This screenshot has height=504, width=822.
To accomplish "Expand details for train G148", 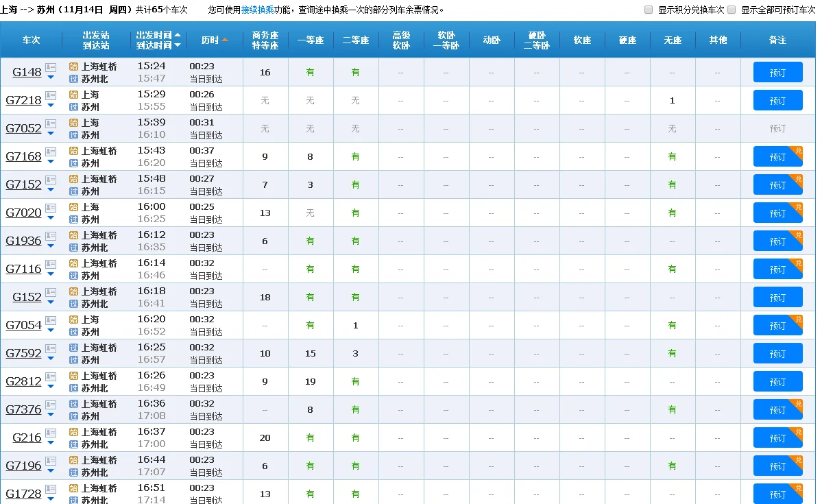I will click(51, 77).
